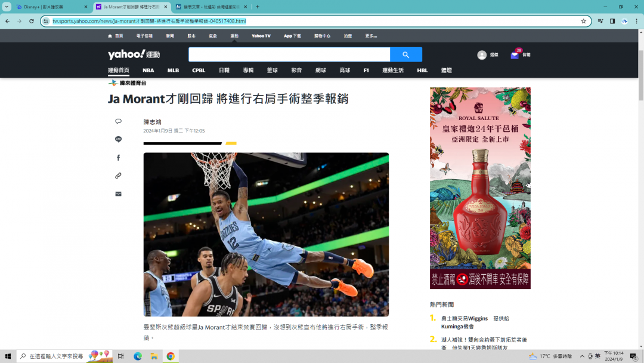
Task: Close the Ja Morant article tab
Action: (x=166, y=7)
